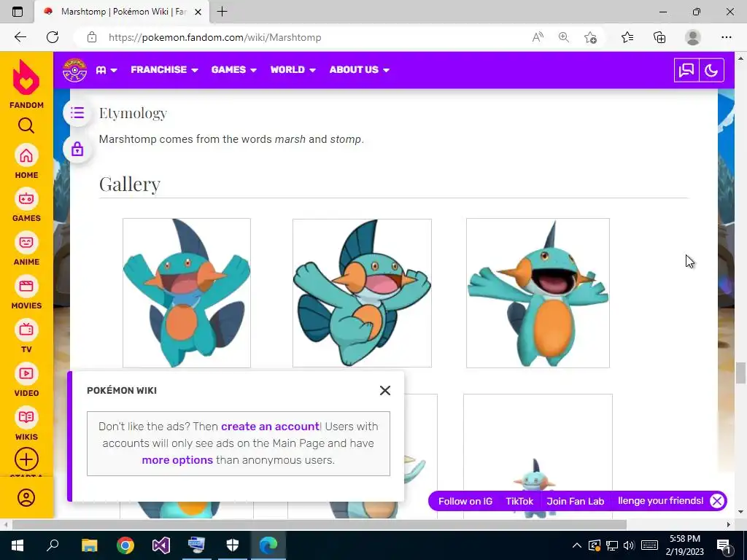
Task: Open the second Marshtomp gallery image
Action: point(362,293)
